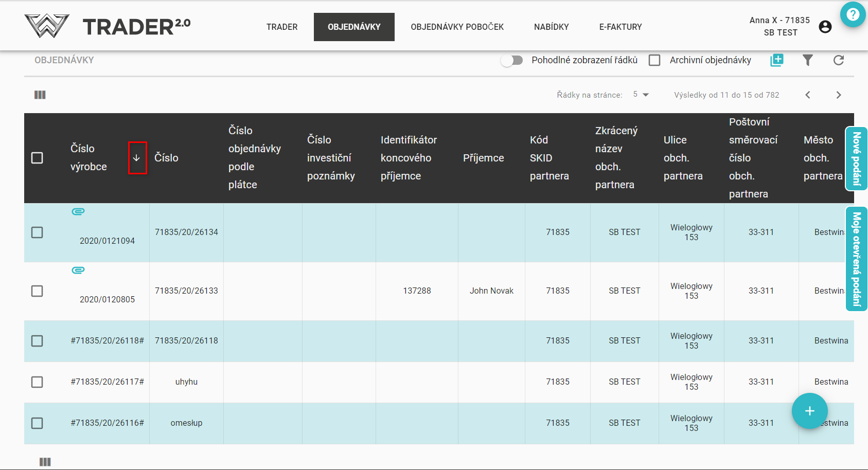Select the checkbox for row 71835/20/26118
The image size is (868, 470).
point(37,341)
